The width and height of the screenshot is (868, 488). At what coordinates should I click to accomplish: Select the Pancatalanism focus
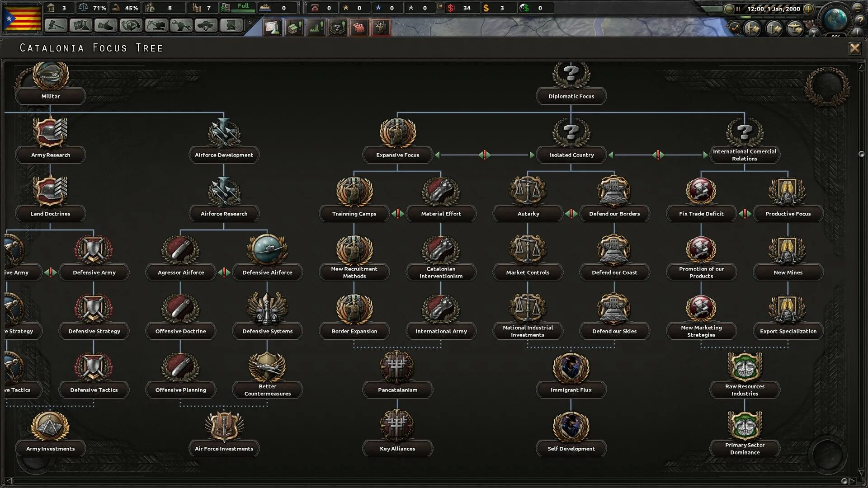coord(397,374)
